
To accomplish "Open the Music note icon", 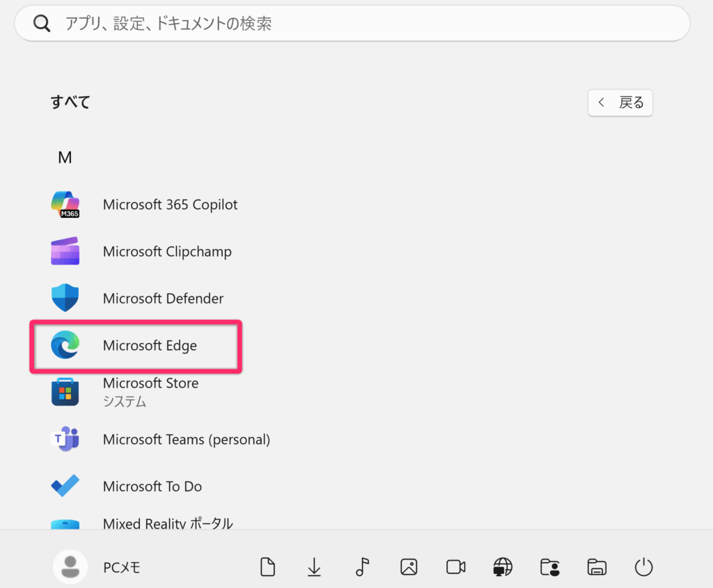I will pos(362,567).
